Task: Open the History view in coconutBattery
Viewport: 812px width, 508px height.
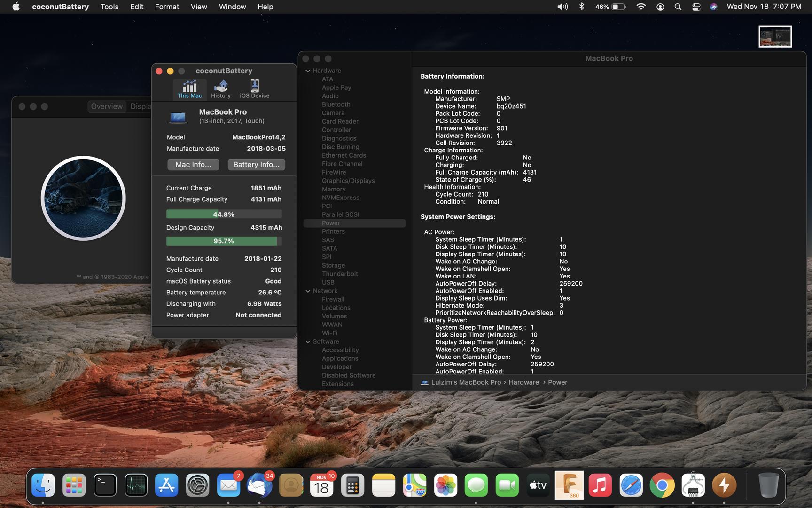Action: pyautogui.click(x=221, y=89)
